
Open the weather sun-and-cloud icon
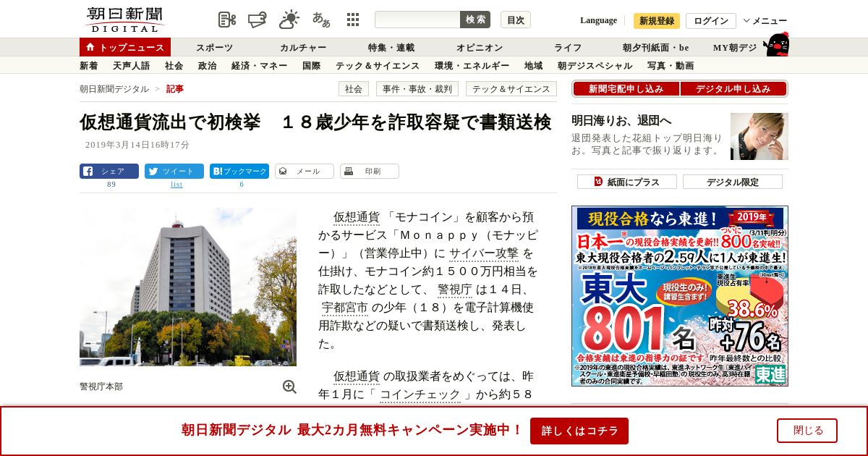289,20
